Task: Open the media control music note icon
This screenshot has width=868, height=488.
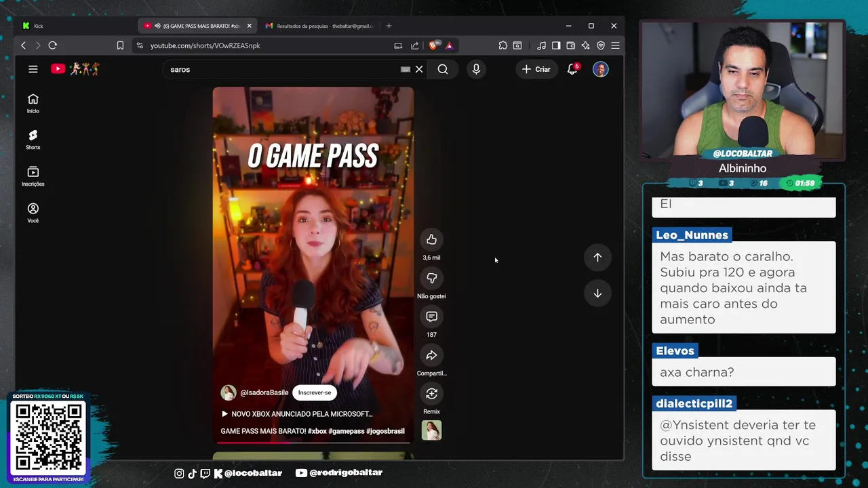Action: 541,45
